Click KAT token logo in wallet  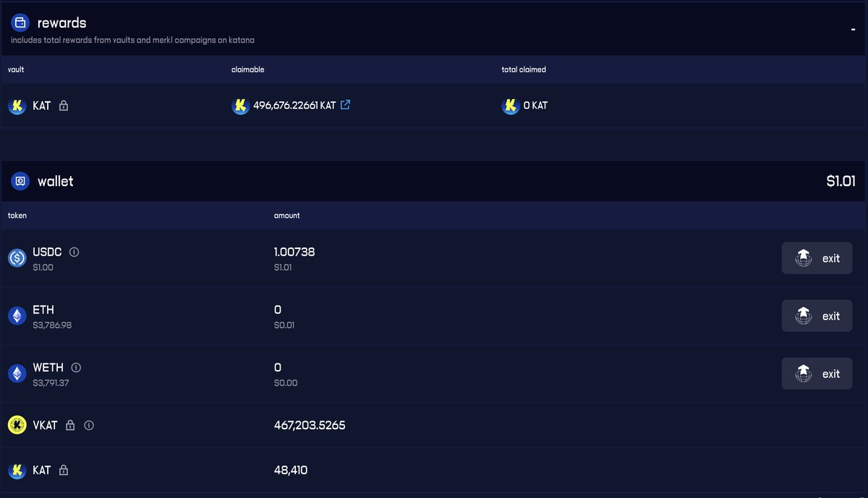point(17,470)
